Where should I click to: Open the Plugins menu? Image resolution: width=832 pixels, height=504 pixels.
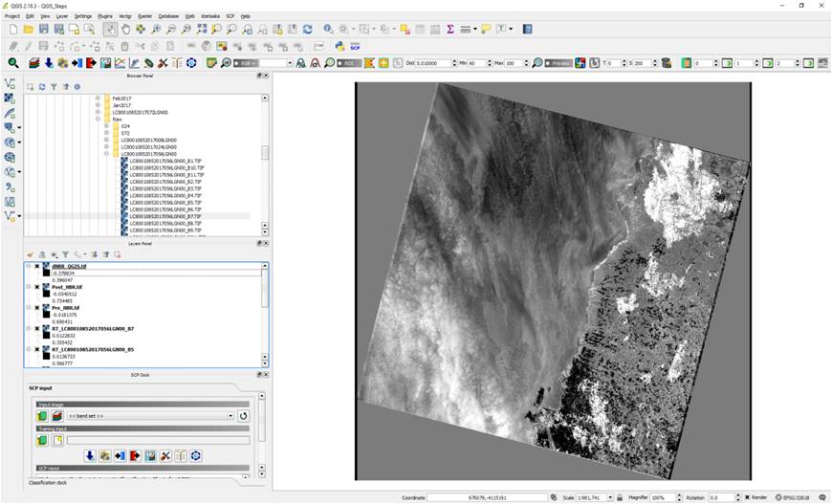[104, 16]
